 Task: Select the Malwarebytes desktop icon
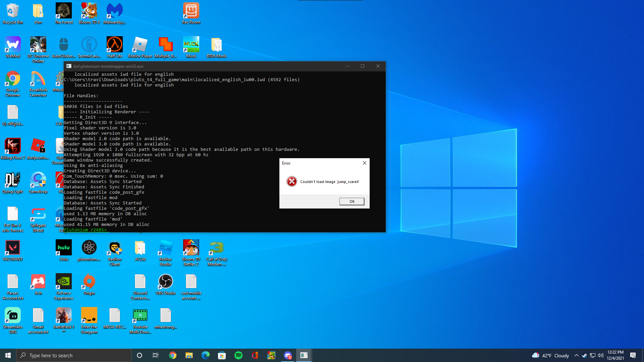click(x=115, y=14)
